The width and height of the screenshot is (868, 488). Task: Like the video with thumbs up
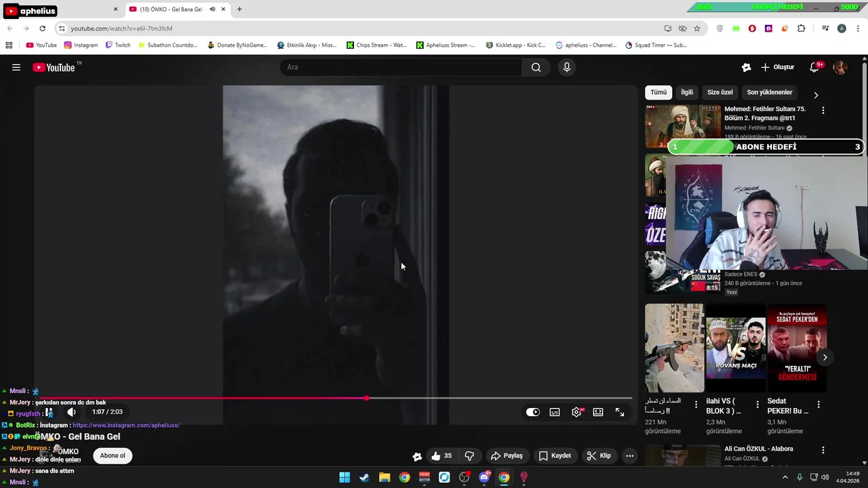click(x=441, y=456)
